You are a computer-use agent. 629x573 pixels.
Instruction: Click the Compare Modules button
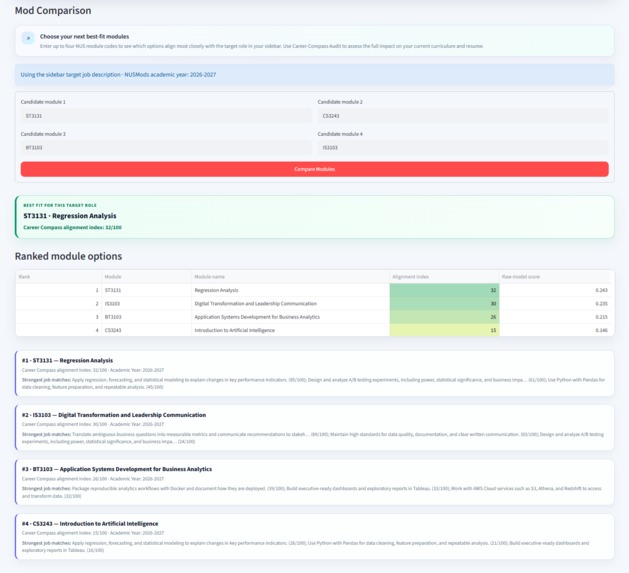(x=314, y=169)
